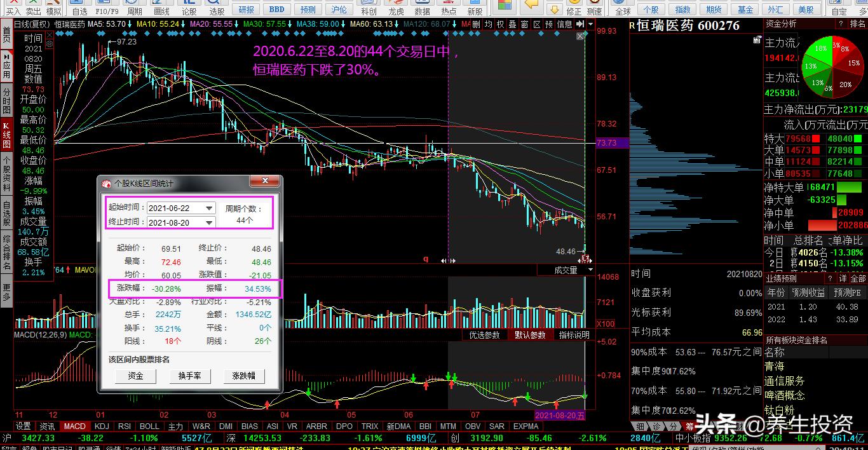Image resolution: width=868 pixels, height=450 pixels.
Task: Open the 科创 board toolbar icon
Action: tap(369, 8)
